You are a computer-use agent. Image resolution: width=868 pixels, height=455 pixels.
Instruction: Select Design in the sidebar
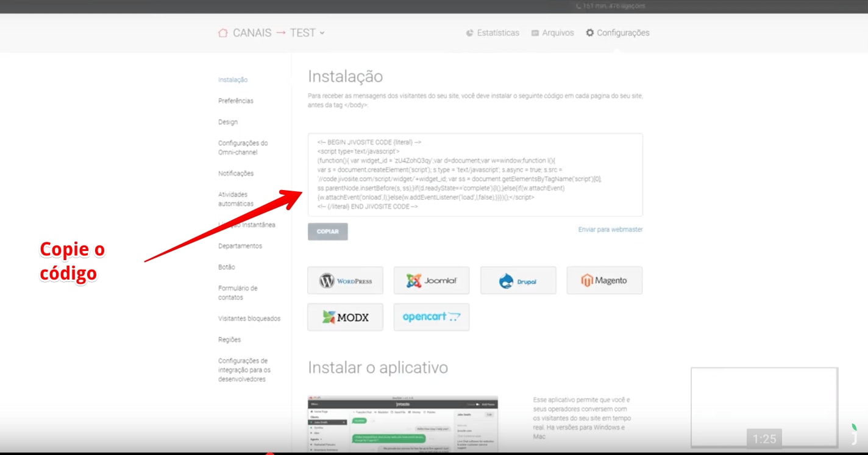coord(228,122)
